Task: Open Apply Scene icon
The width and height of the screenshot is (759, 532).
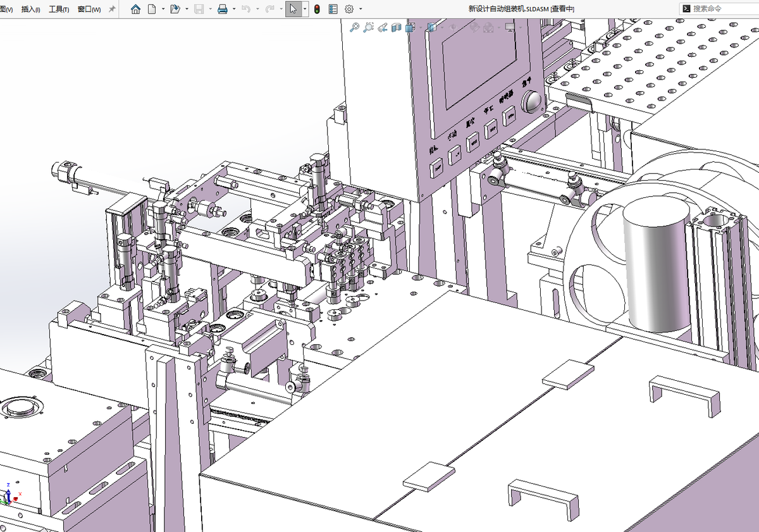Action: (490, 27)
